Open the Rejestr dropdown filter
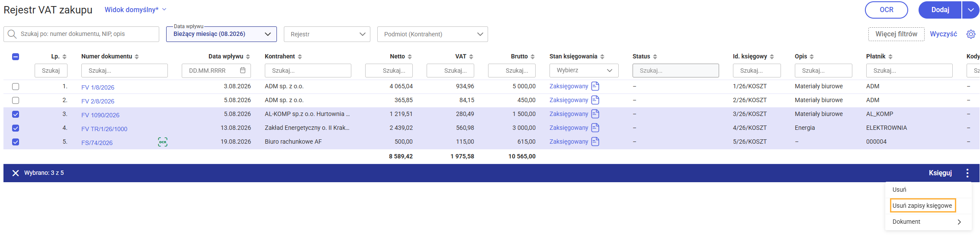This screenshot has width=980, height=235. (327, 34)
